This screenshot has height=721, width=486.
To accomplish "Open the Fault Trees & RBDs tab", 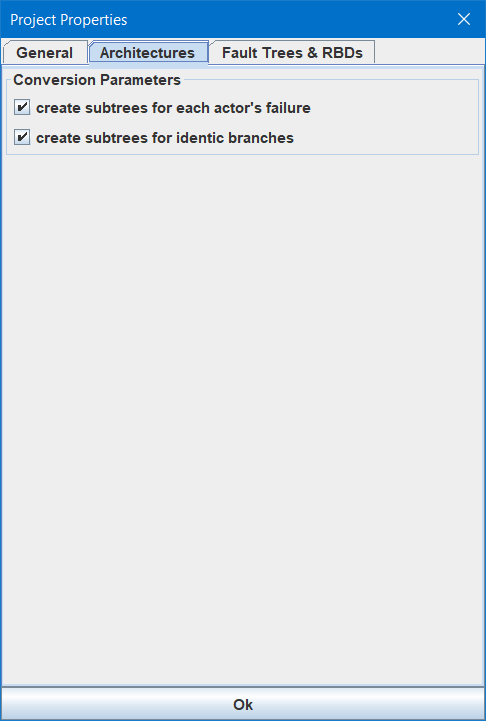I will pos(292,52).
